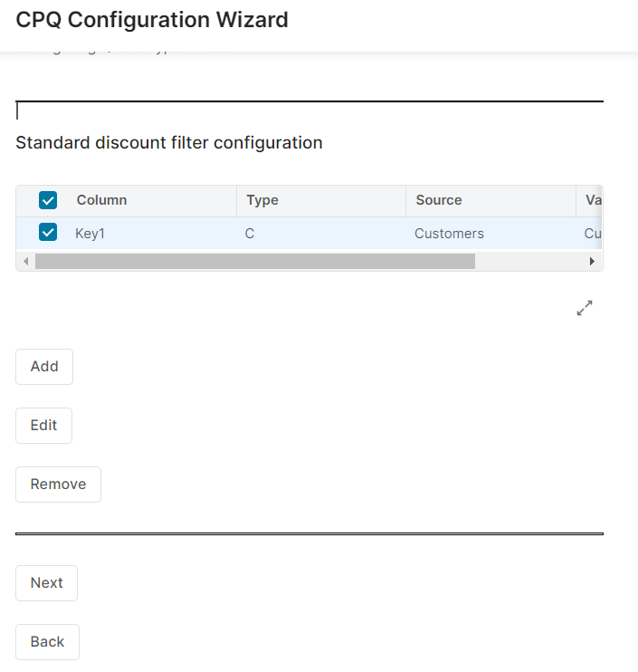This screenshot has height=672, width=638.
Task: Click empty scrollbar track right of thumb
Action: pyautogui.click(x=529, y=262)
